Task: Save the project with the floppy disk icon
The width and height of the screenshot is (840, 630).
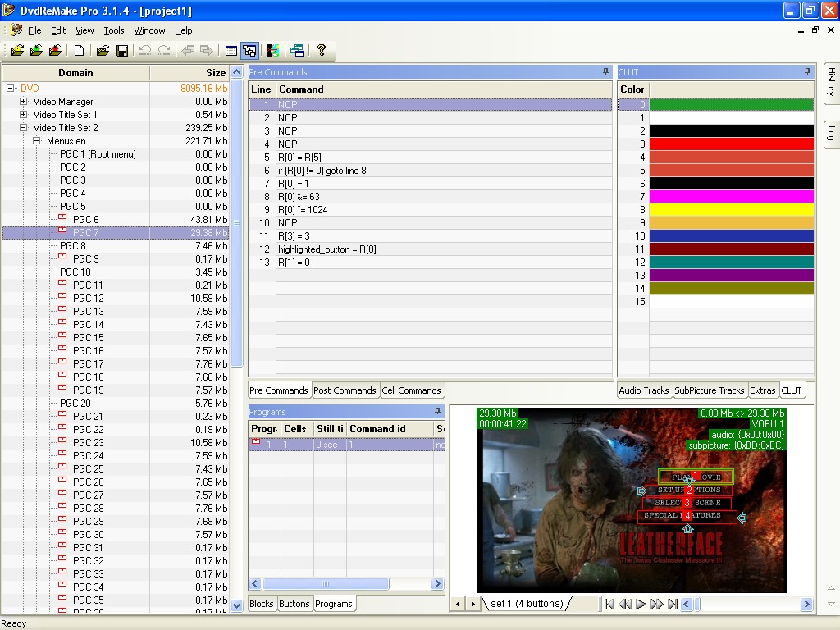Action: click(122, 50)
